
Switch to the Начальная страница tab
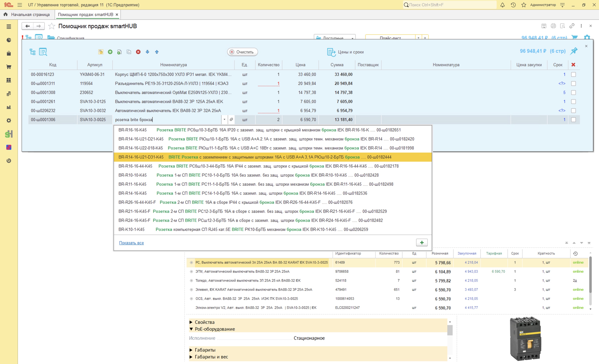pos(27,15)
